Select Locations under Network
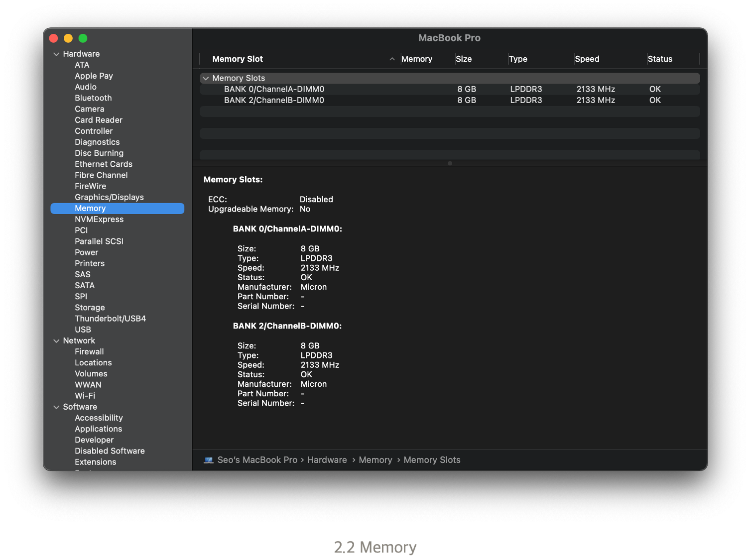Screen dimensions: 751x560 pos(93,363)
